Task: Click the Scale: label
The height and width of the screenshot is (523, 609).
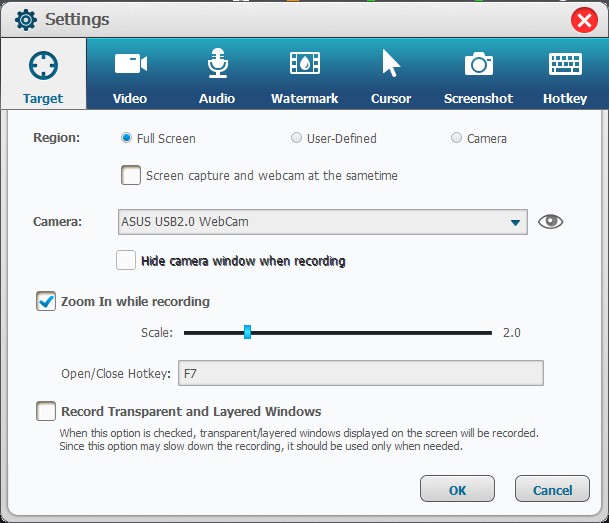Action: pyautogui.click(x=157, y=333)
